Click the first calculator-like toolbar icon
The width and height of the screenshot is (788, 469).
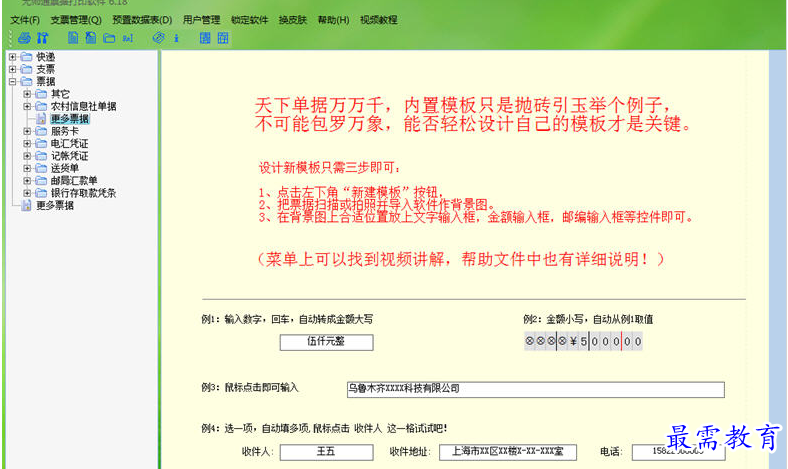tap(205, 38)
